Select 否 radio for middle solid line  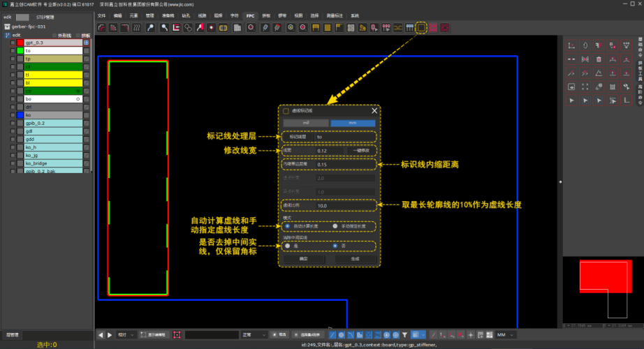(x=335, y=246)
